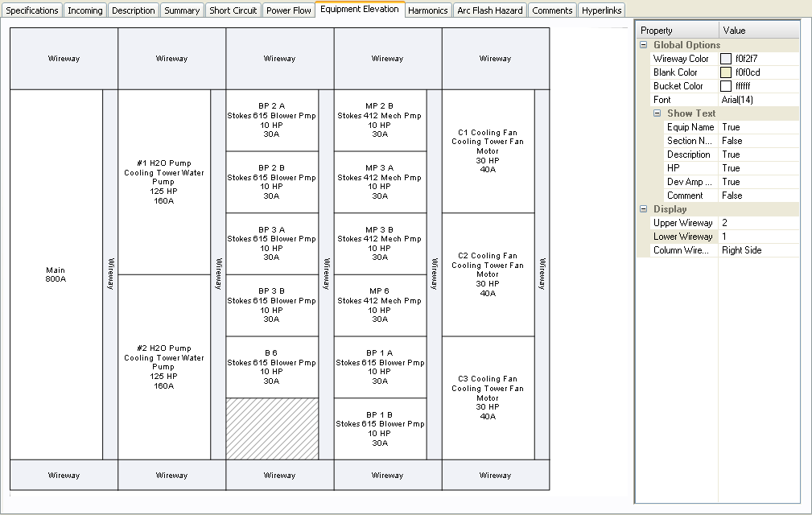812x515 pixels.
Task: Click the Bucket Color swatch
Action: pos(726,86)
